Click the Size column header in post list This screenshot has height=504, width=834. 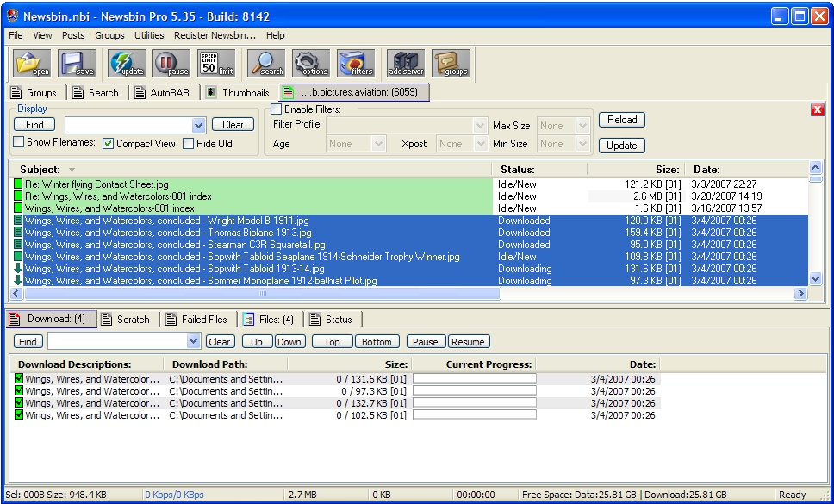click(636, 170)
